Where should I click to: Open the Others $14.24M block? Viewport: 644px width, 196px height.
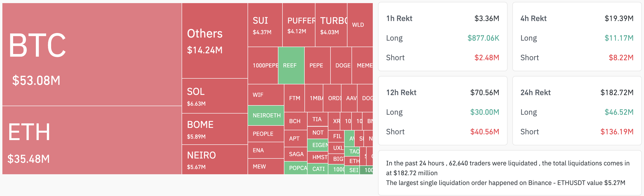(x=215, y=40)
